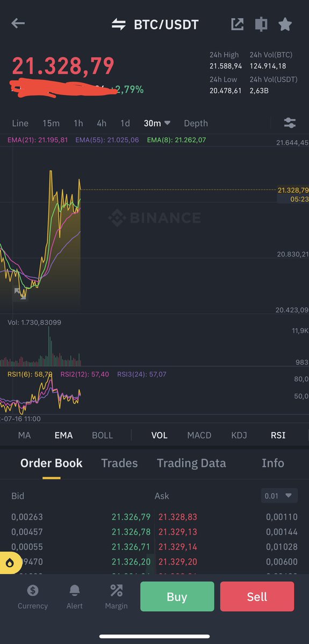Select the 4h timeframe
The image size is (309, 644).
coord(102,123)
